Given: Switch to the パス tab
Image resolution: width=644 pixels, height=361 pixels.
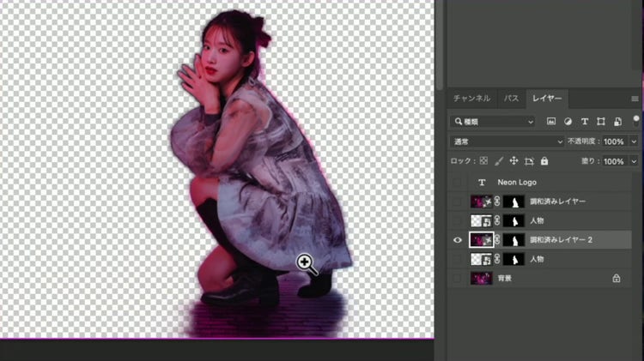Looking at the screenshot, I should 511,99.
